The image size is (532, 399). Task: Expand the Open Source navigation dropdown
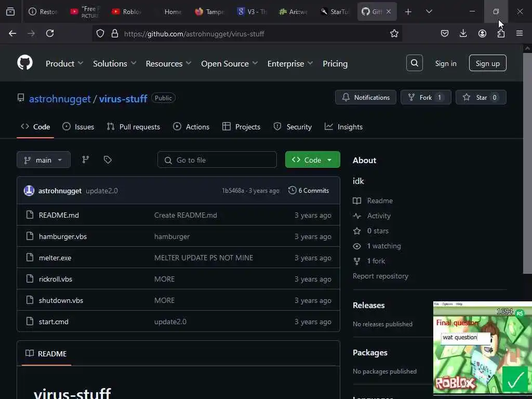point(229,63)
